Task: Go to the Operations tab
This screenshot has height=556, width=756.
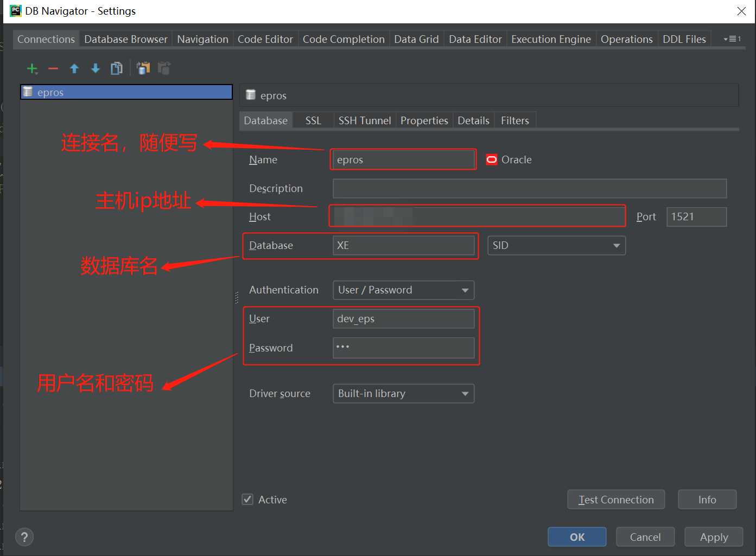Action: [627, 39]
